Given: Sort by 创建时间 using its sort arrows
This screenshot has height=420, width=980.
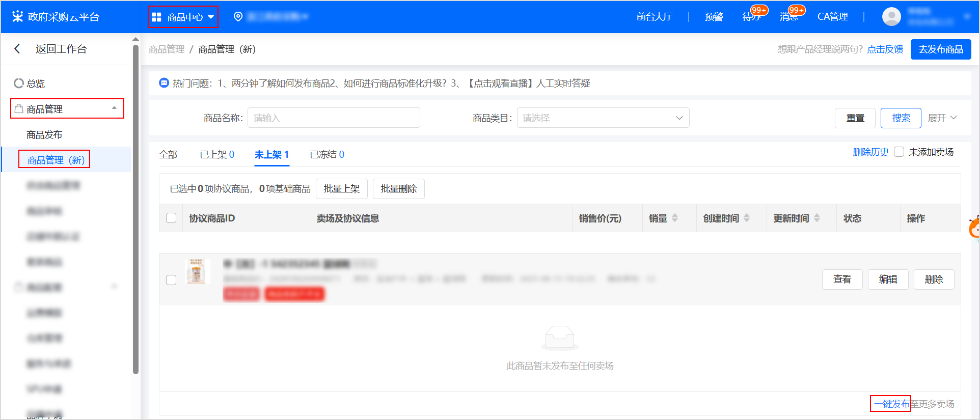Looking at the screenshot, I should [x=746, y=218].
